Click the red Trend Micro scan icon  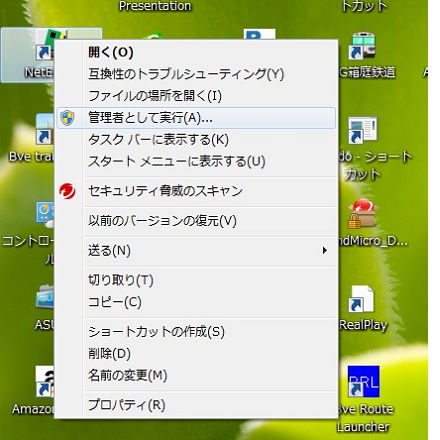click(67, 191)
